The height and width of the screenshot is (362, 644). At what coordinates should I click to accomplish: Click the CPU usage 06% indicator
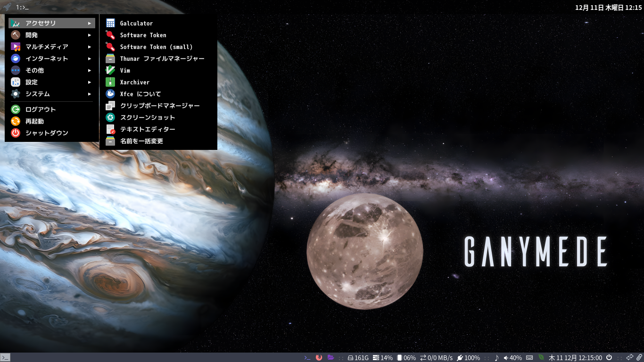(x=406, y=358)
